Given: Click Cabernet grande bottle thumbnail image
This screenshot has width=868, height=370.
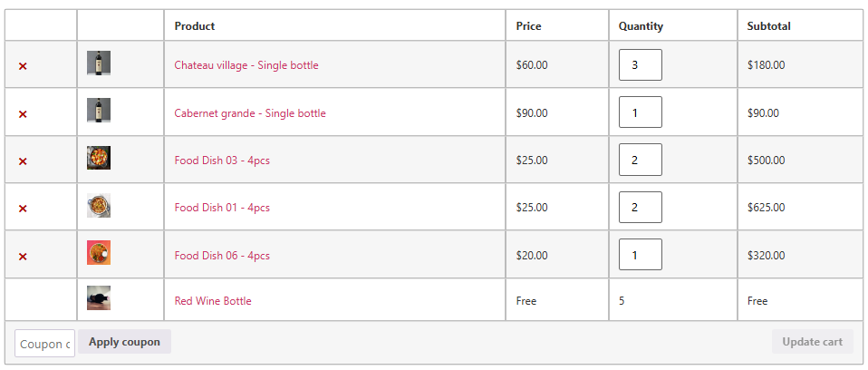Looking at the screenshot, I should [x=99, y=111].
